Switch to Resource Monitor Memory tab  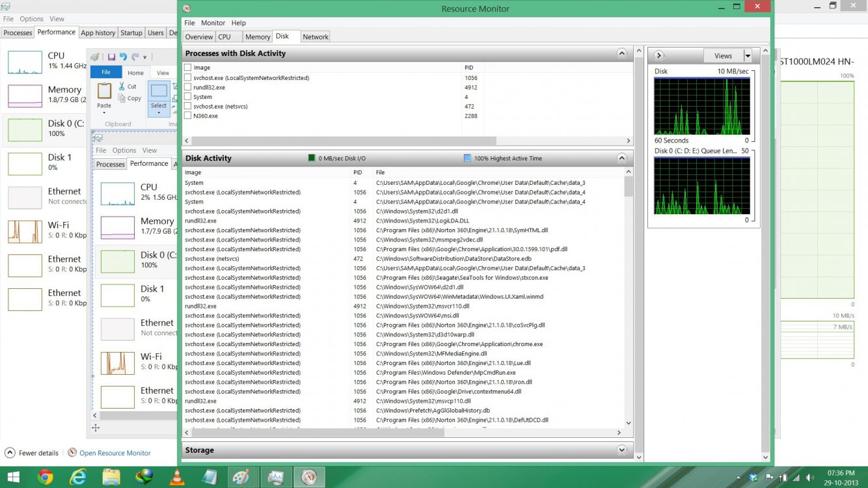[258, 37]
